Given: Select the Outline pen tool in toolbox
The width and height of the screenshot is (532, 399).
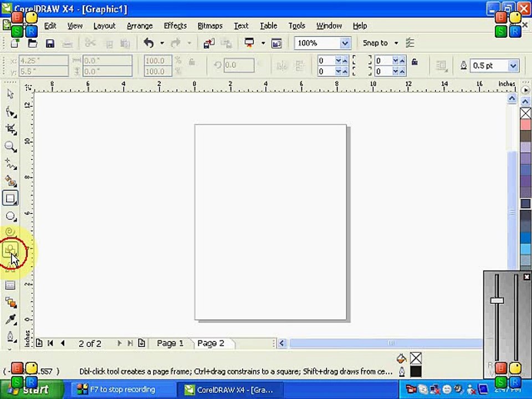Looking at the screenshot, I should [x=11, y=336].
